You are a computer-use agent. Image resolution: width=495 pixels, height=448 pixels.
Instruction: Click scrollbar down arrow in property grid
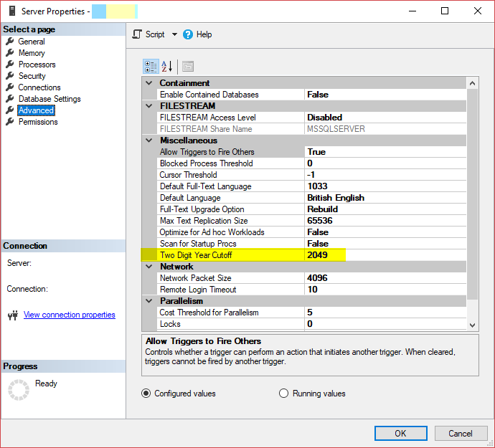click(x=472, y=325)
